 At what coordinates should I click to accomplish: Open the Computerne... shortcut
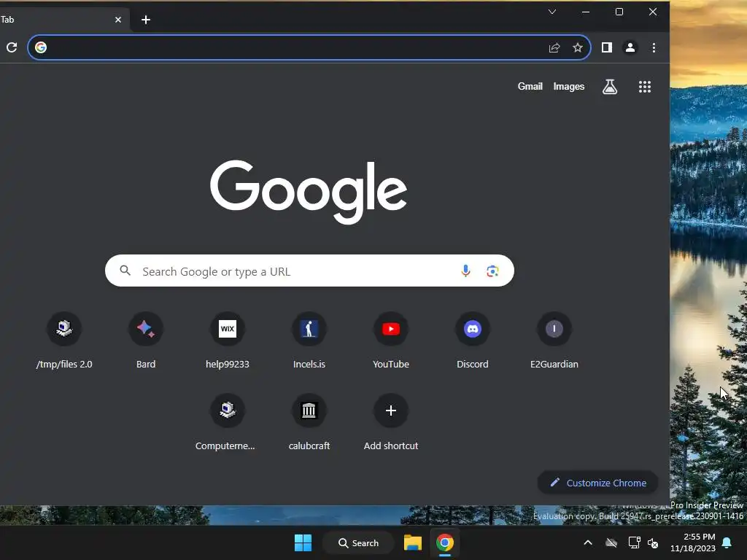pyautogui.click(x=225, y=422)
